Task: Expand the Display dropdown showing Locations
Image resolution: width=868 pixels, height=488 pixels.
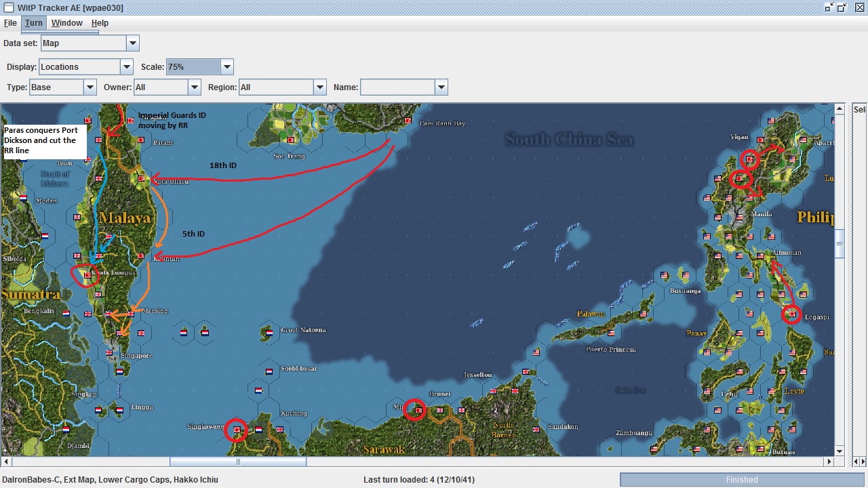Action: click(127, 67)
